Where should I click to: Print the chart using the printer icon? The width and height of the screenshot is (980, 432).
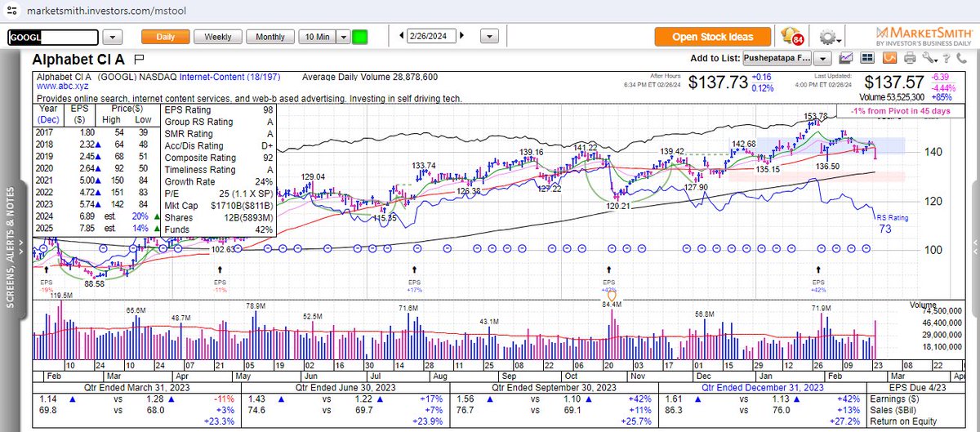(x=908, y=58)
